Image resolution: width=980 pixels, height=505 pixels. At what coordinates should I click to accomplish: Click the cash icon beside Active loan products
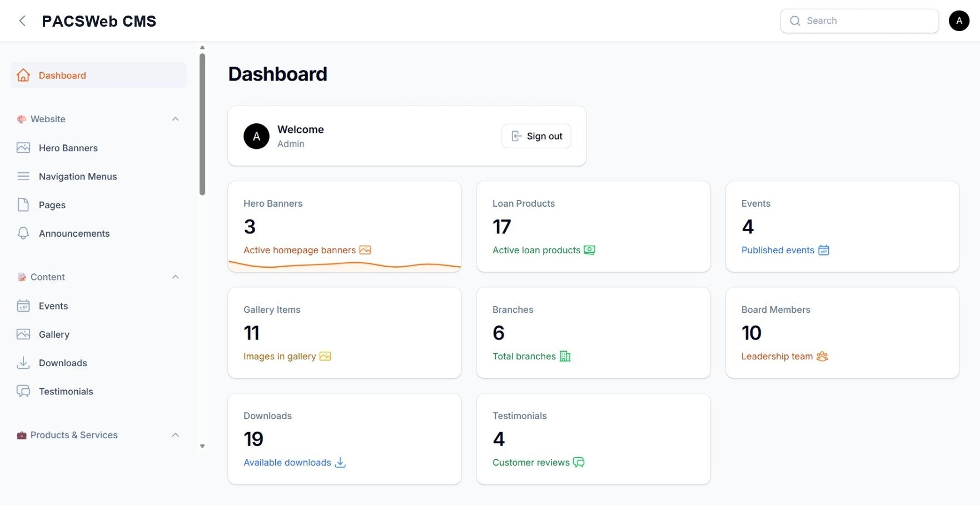coord(590,250)
